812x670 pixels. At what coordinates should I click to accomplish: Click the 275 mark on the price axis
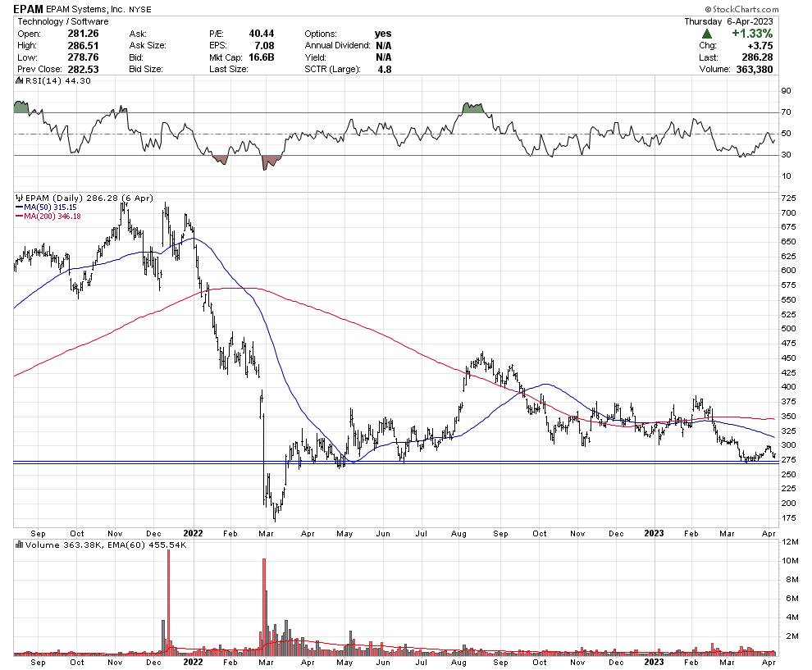(x=788, y=460)
